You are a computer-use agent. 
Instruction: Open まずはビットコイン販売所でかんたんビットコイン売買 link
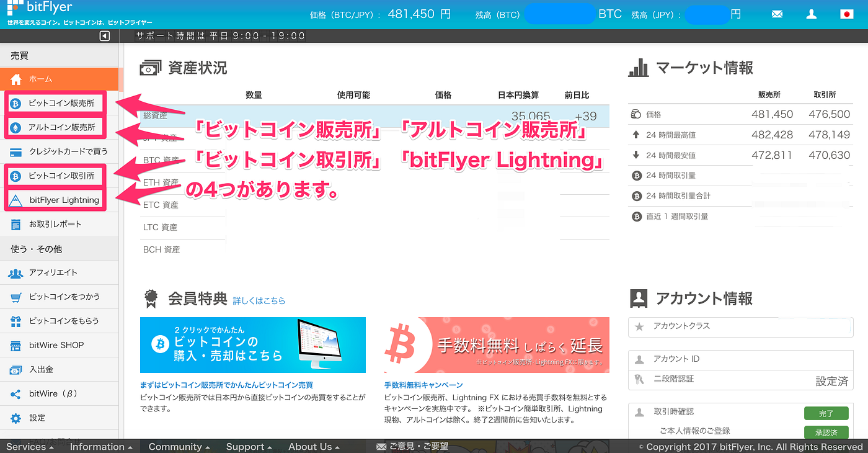point(226,385)
